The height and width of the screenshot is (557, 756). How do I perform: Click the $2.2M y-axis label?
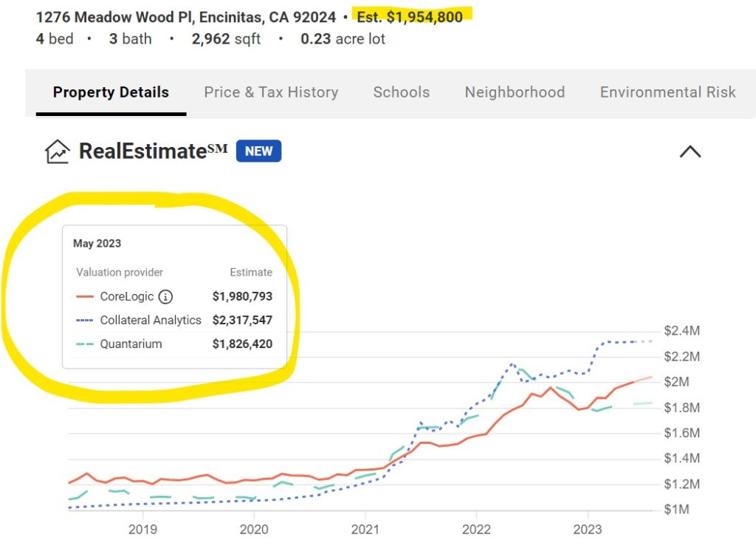(x=681, y=356)
